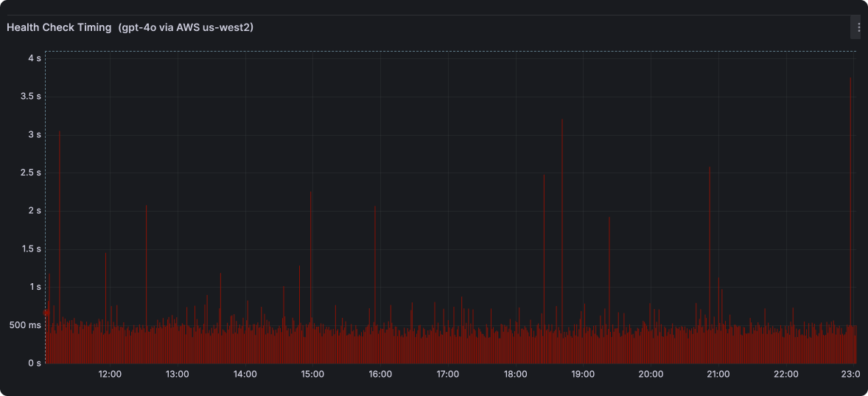
Task: Click the 500 ms y-axis label
Action: 25,325
